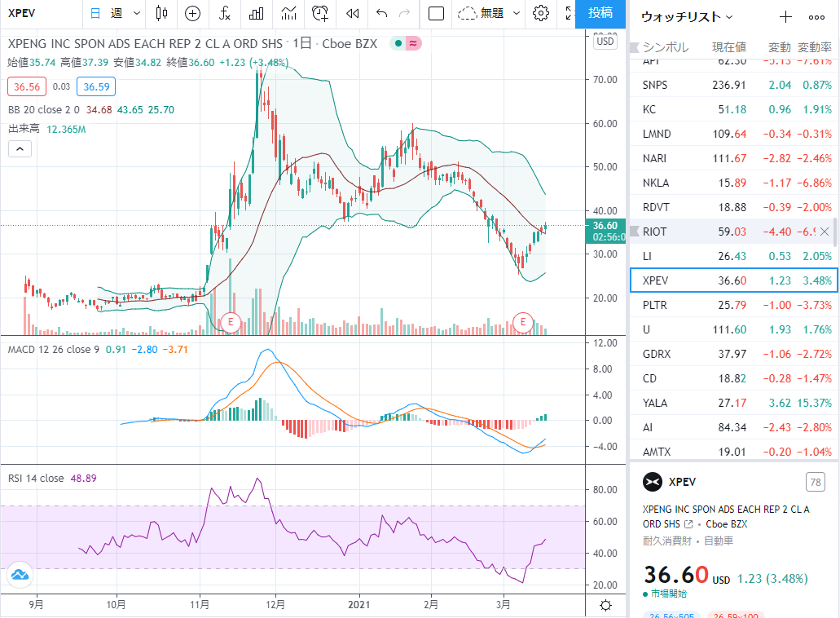Viewport: 840px width, 618px height.
Task: Undo the last chart action
Action: click(381, 13)
